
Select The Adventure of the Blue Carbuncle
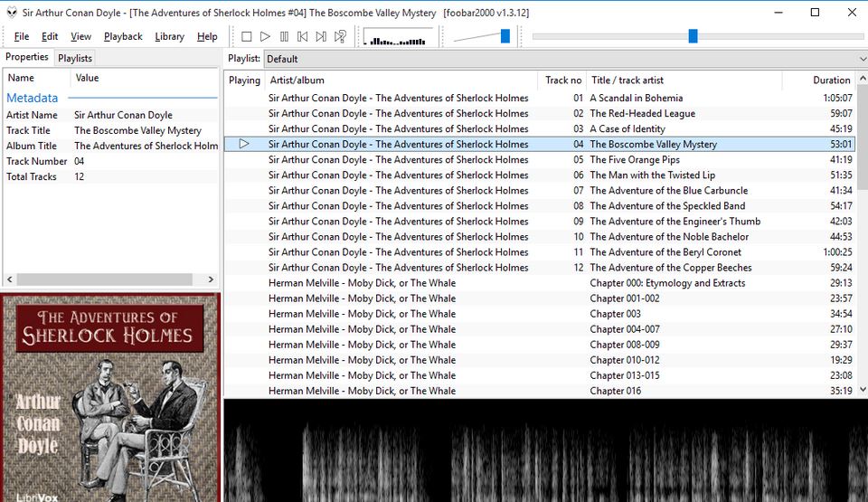click(x=540, y=191)
